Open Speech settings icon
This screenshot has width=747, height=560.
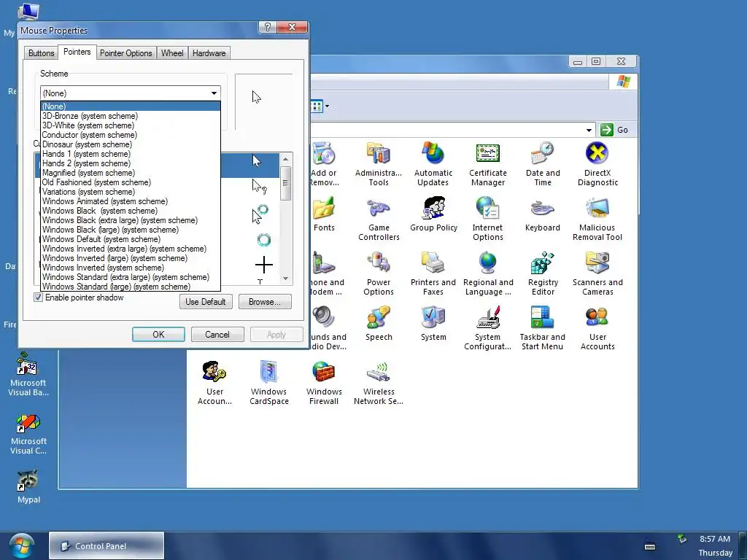pyautogui.click(x=379, y=323)
